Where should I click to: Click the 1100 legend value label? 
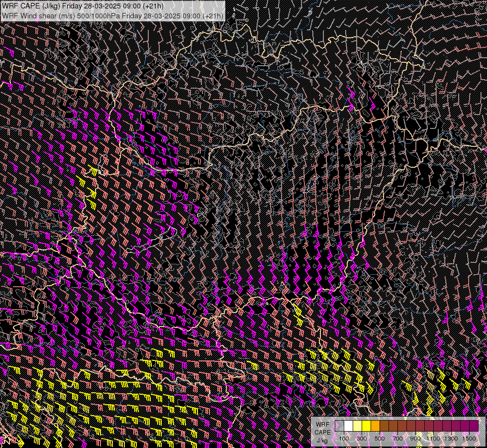coord(433,439)
